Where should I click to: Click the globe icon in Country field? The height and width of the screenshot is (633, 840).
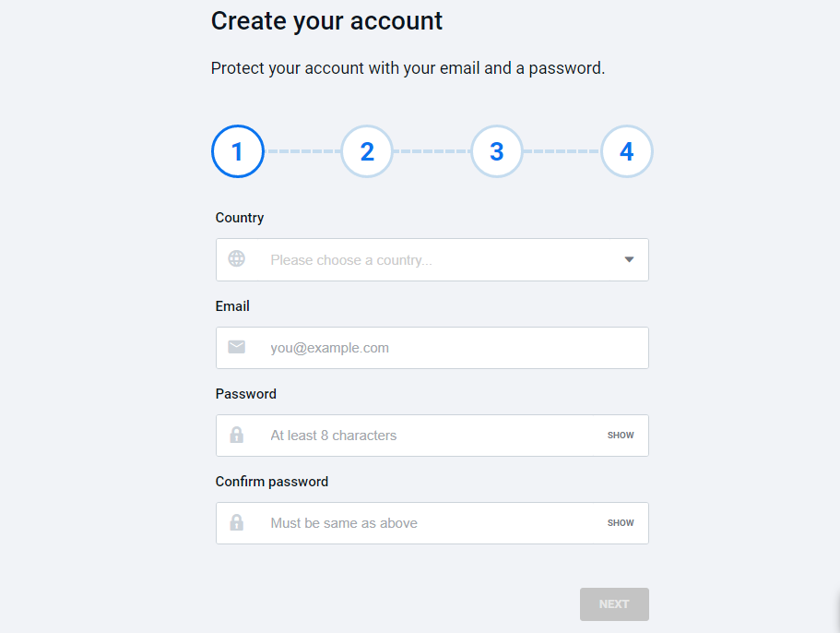[x=237, y=259]
